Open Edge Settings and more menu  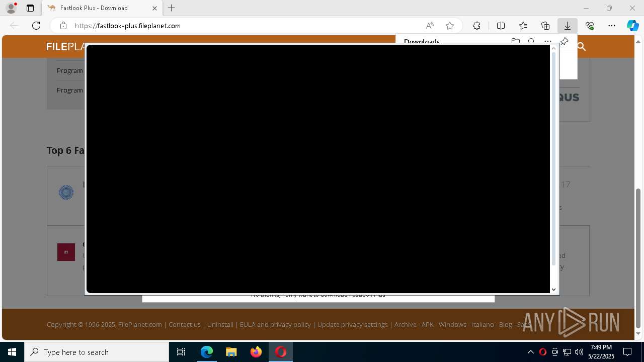612,26
